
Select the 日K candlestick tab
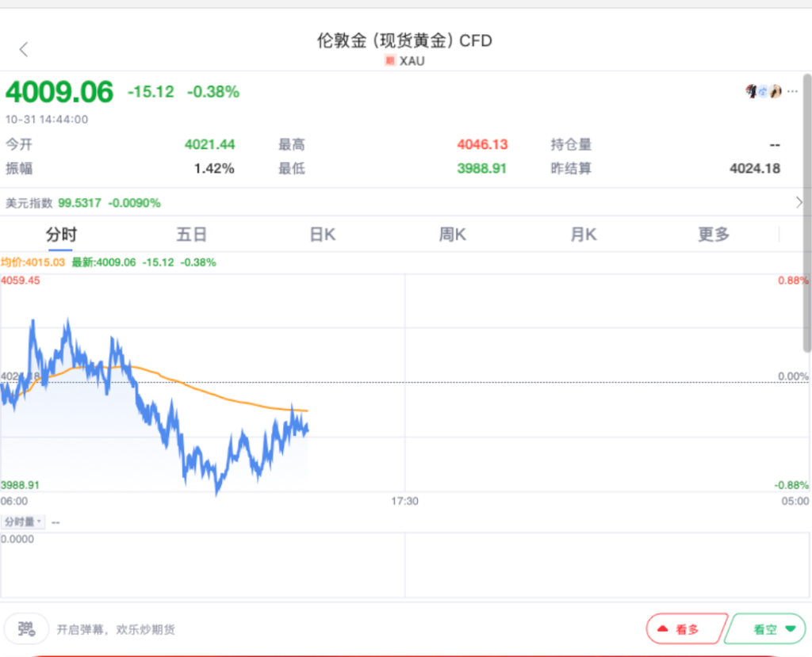322,235
